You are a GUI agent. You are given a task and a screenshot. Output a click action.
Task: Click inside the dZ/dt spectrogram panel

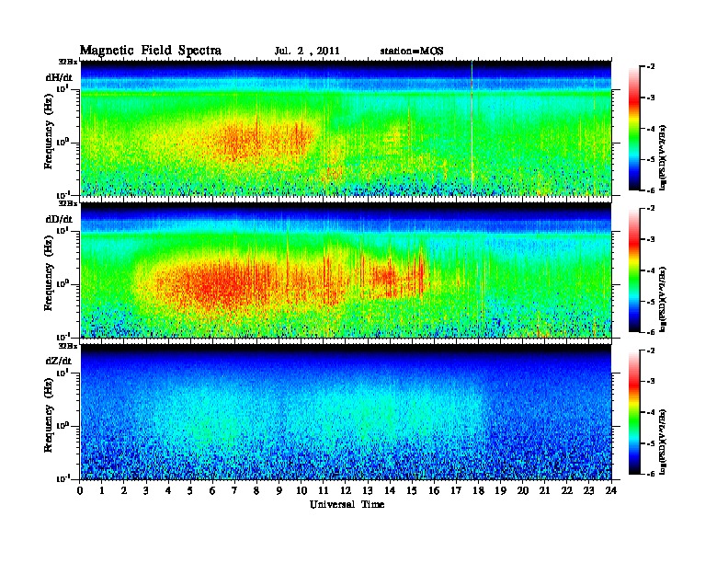coord(346,412)
